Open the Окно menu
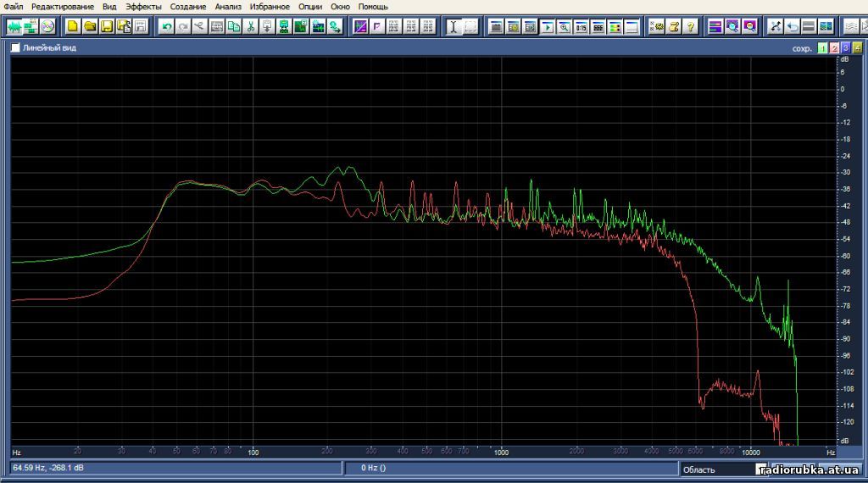Screen dimensions: 868x483 point(341,7)
